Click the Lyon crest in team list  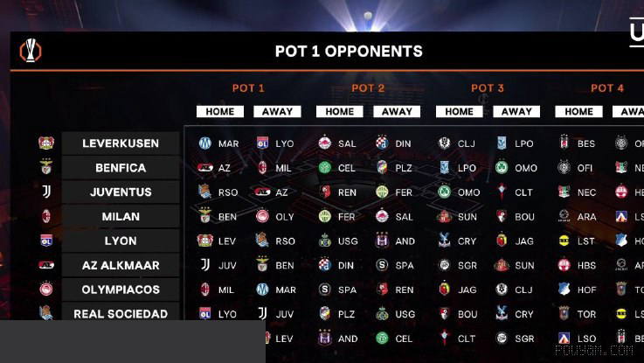(x=46, y=241)
